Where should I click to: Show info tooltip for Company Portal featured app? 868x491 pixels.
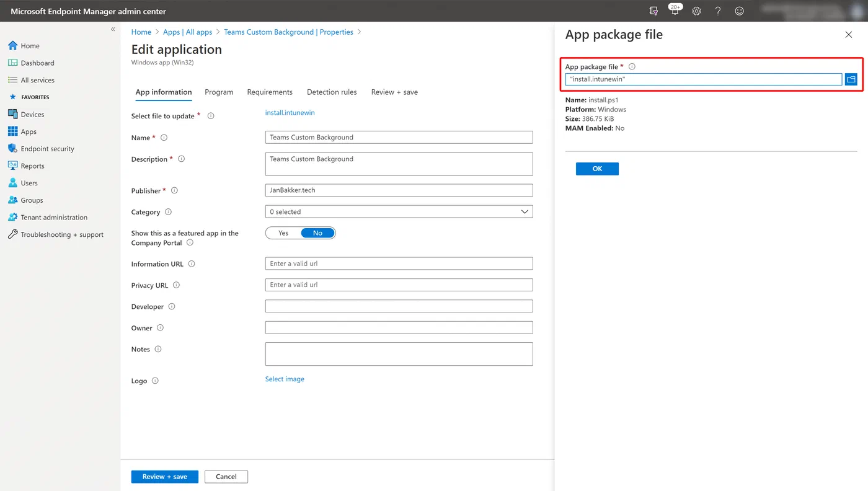click(190, 243)
